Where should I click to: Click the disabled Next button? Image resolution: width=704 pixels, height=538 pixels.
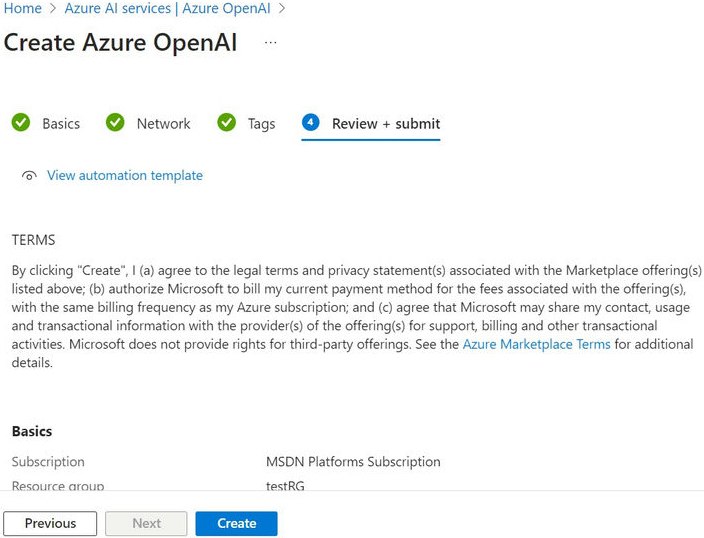[x=146, y=523]
